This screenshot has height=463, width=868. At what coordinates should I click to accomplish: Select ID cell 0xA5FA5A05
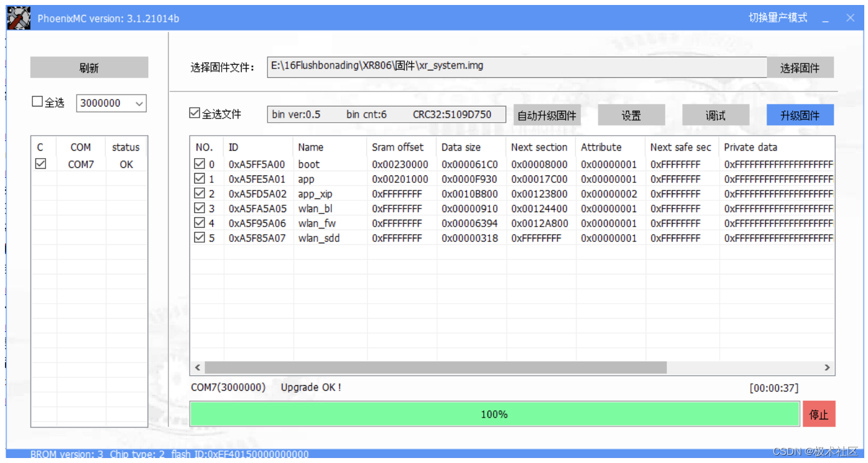tap(257, 208)
